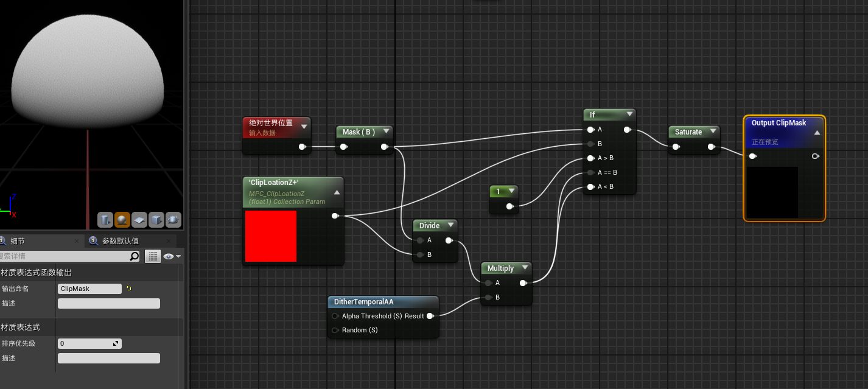
Task: Open the 参数默认值 tab
Action: (x=120, y=241)
